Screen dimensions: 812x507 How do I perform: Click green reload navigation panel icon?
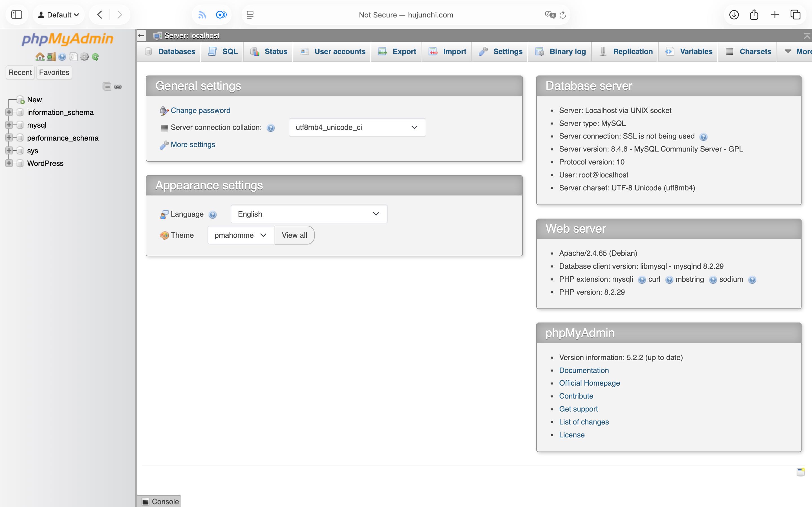pos(95,57)
